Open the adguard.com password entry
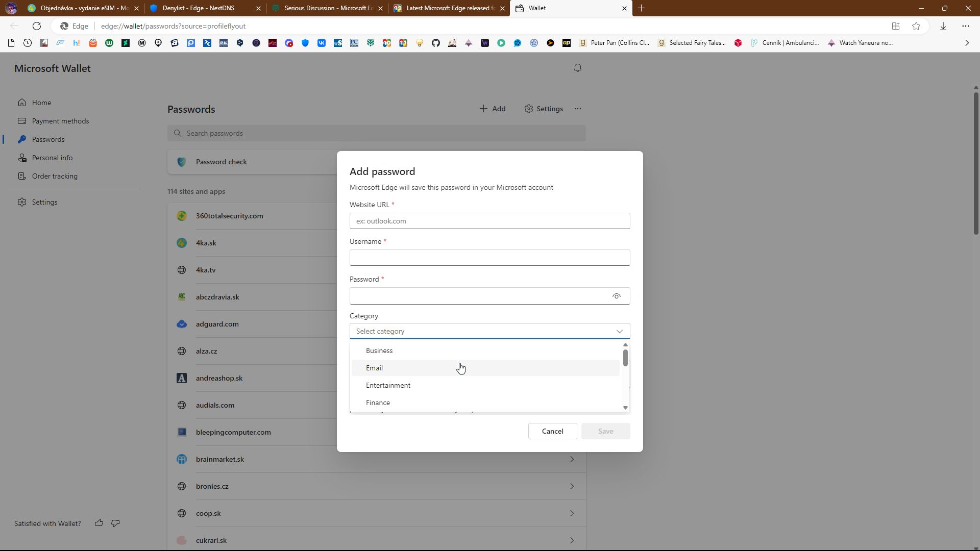Screen dimensions: 980x551 377,324
